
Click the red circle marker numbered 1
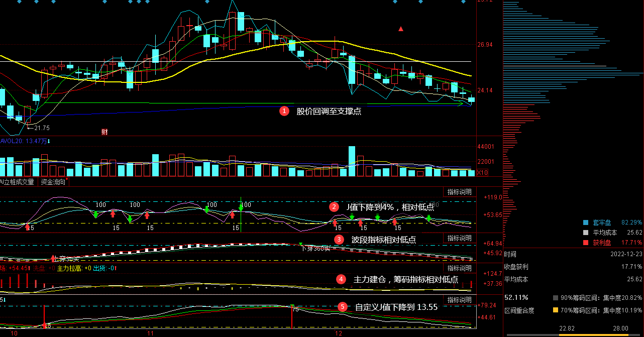click(284, 111)
